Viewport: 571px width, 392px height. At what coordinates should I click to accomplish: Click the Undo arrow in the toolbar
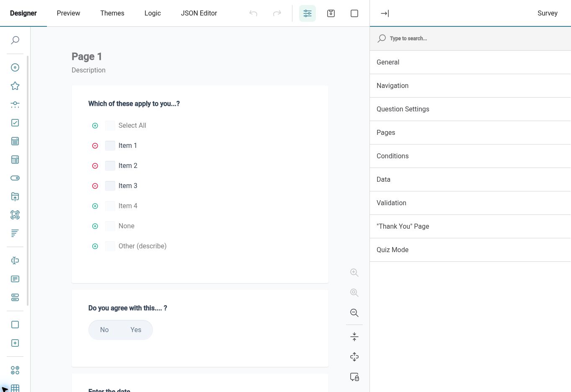[x=253, y=13]
